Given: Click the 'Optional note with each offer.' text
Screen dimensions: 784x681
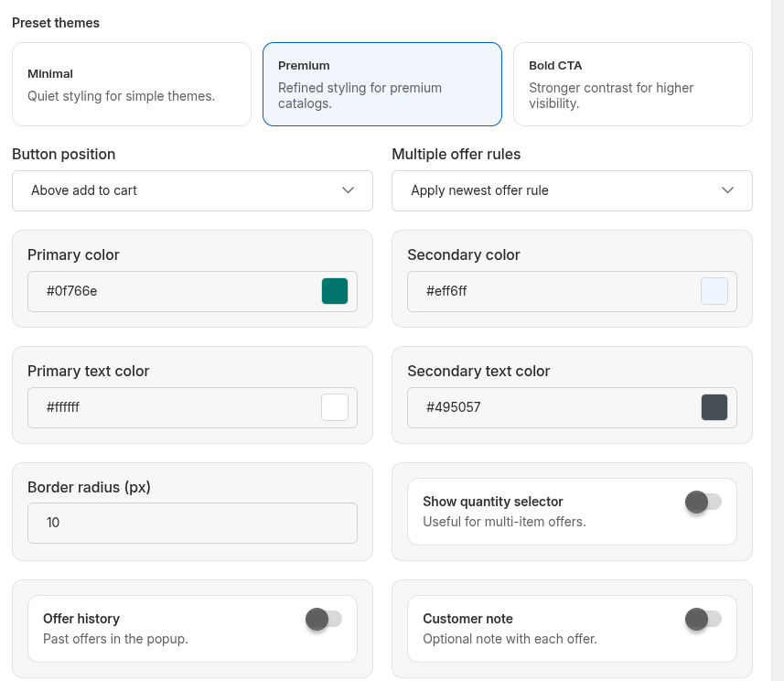Looking at the screenshot, I should coord(510,639).
